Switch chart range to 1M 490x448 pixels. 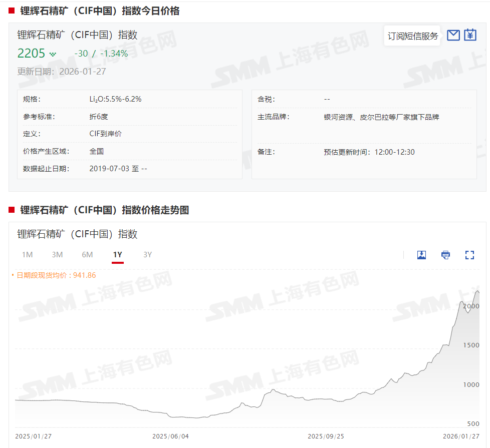tap(27, 255)
